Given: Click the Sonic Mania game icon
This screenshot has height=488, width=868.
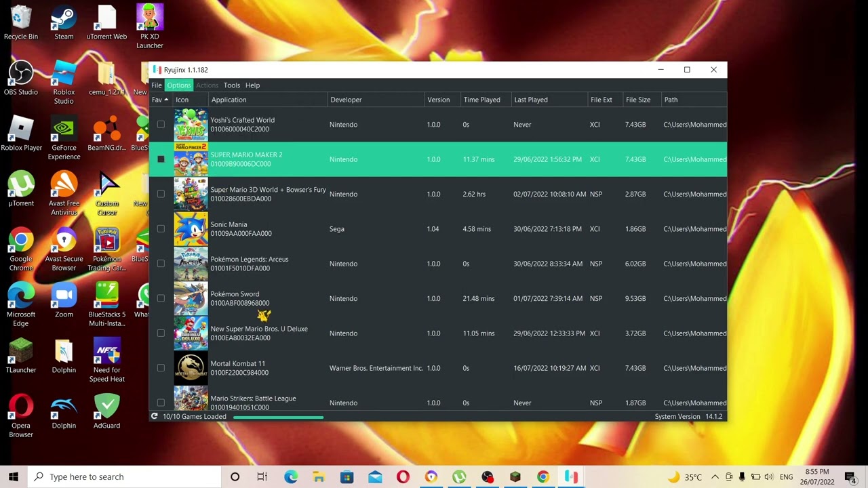Looking at the screenshot, I should [x=191, y=229].
